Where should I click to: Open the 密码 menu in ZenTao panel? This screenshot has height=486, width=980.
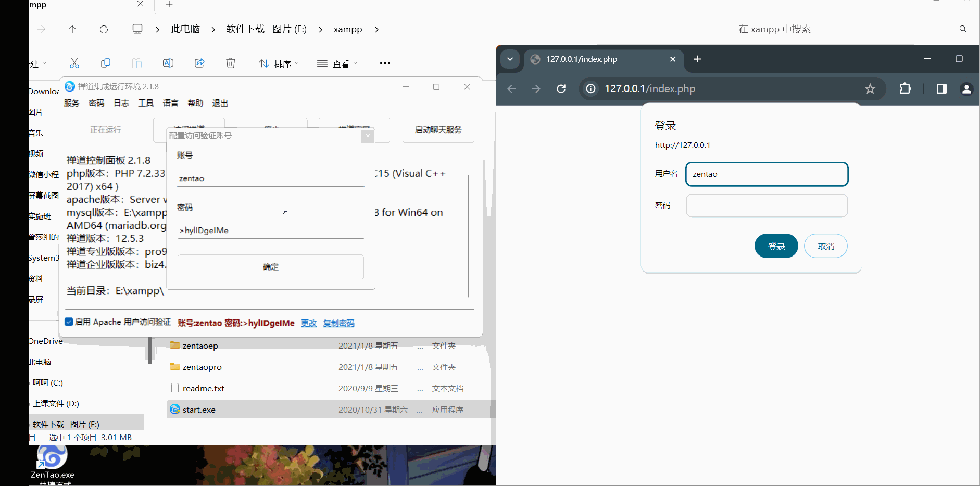pyautogui.click(x=96, y=103)
